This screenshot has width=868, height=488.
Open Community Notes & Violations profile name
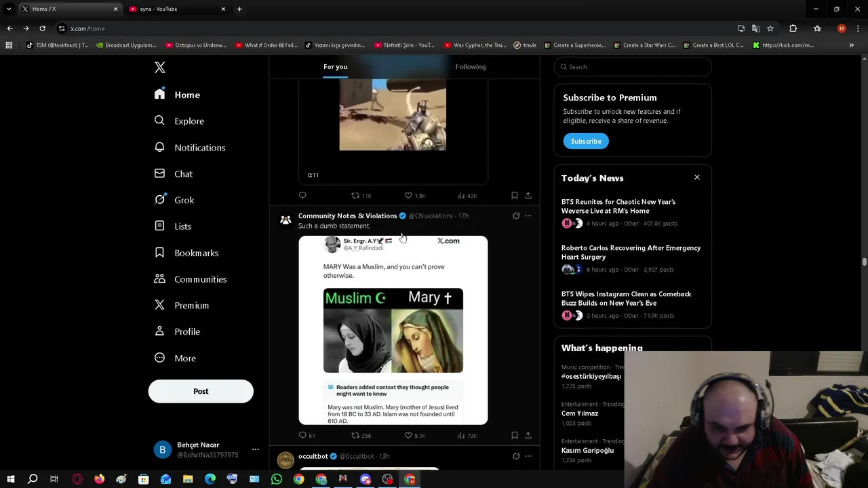347,216
